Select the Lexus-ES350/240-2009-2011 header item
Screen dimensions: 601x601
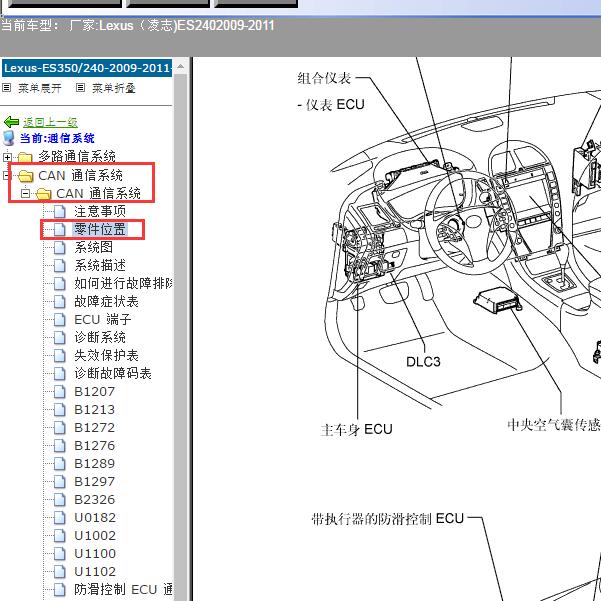[x=87, y=68]
